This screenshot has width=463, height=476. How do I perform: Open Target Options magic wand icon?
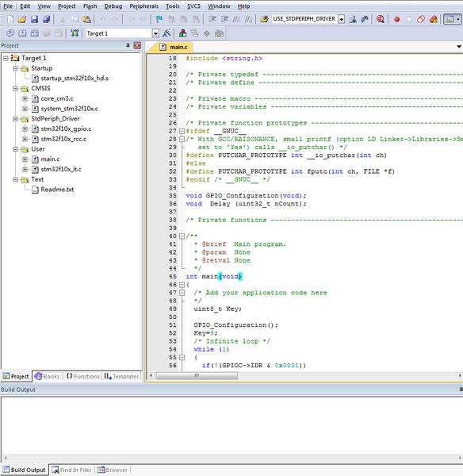click(x=166, y=33)
